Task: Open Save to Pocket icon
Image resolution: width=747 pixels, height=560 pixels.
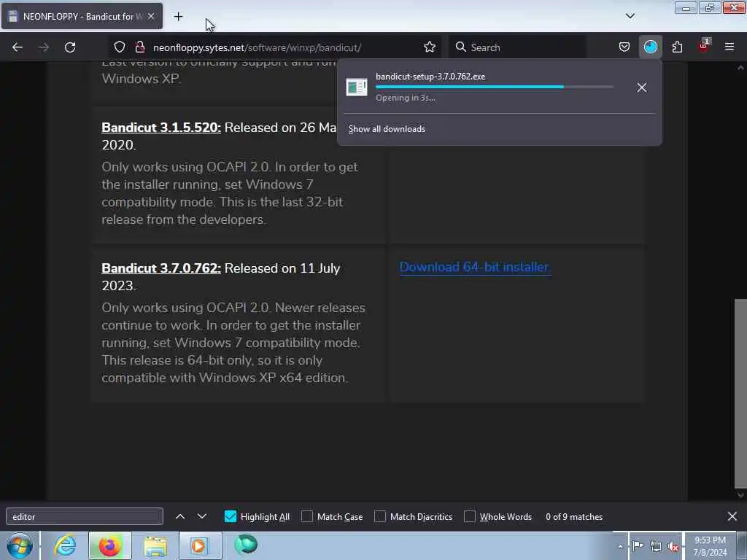Action: pyautogui.click(x=624, y=47)
